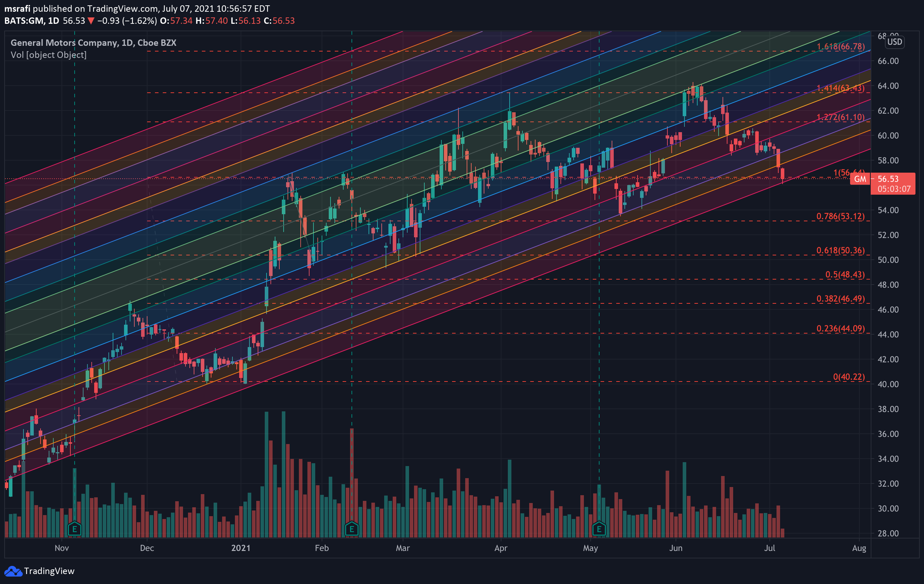Viewport: 924px width, 584px height.
Task: Click the Jul label on time axis
Action: coord(769,548)
